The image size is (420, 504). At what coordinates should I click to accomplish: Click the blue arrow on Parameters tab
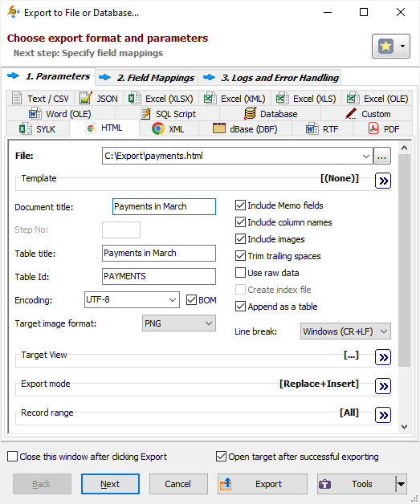point(13,76)
